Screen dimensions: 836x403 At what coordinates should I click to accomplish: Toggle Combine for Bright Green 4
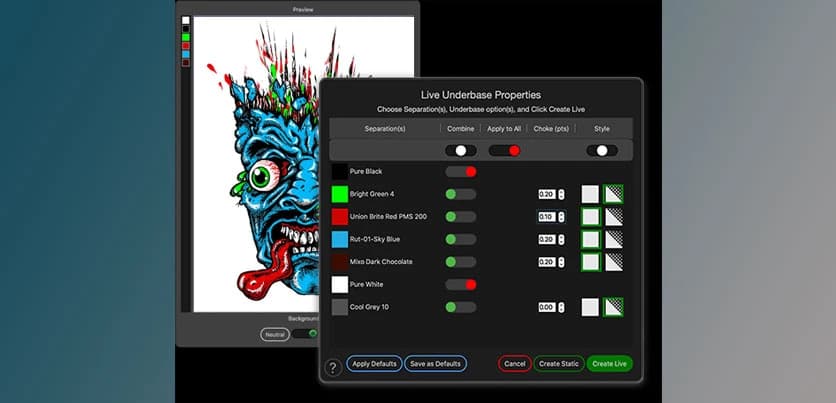tap(461, 194)
